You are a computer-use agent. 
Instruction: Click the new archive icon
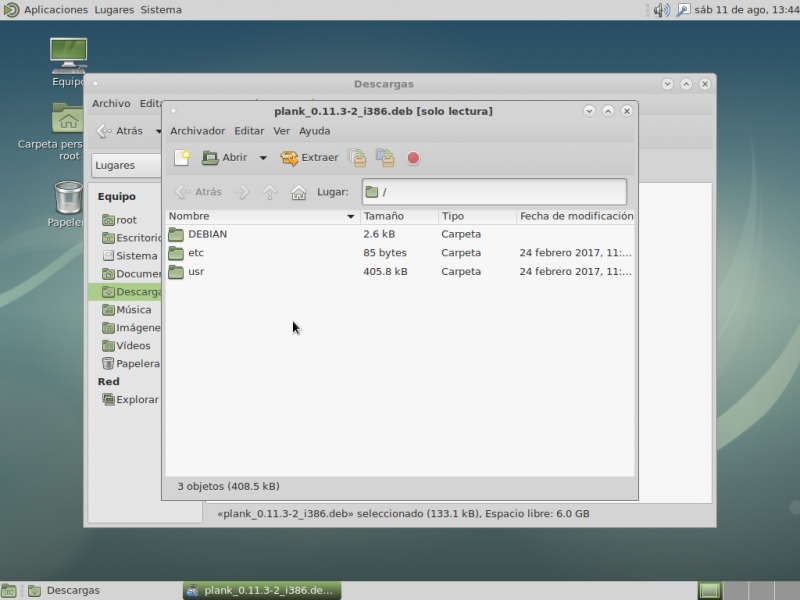[x=181, y=157]
